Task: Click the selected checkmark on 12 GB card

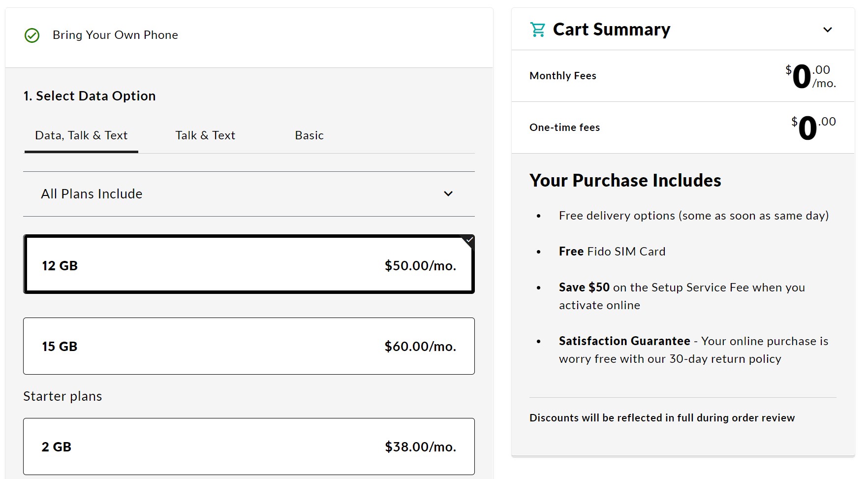Action: tap(469, 240)
